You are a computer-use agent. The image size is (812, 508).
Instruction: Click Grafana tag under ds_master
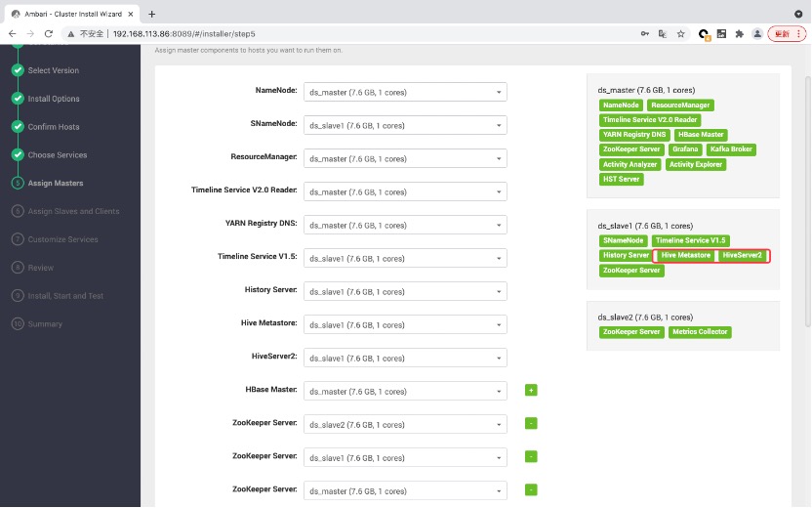[684, 149]
